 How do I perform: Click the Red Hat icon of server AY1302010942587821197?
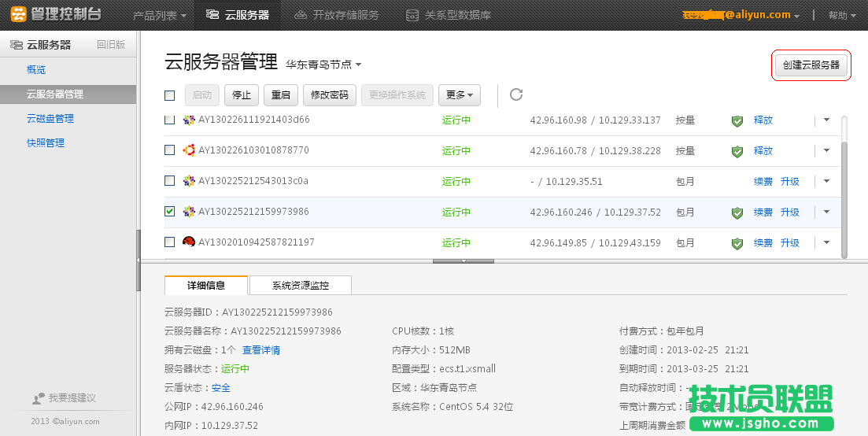(189, 242)
